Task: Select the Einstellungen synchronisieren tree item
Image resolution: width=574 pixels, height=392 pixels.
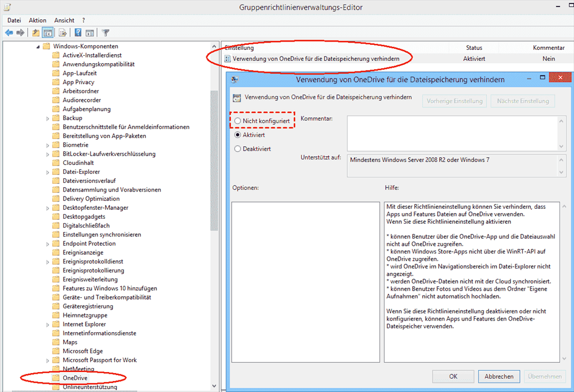Action: pos(102,234)
